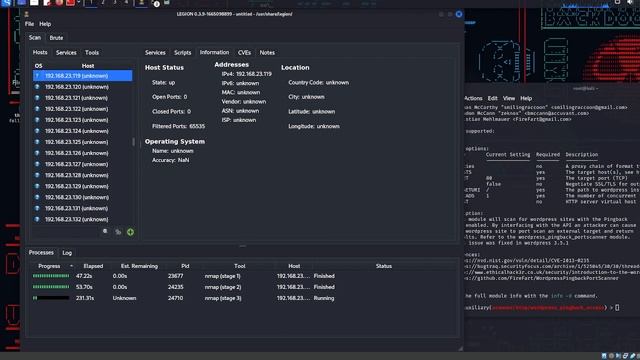Click the green add host icon

coord(130,232)
